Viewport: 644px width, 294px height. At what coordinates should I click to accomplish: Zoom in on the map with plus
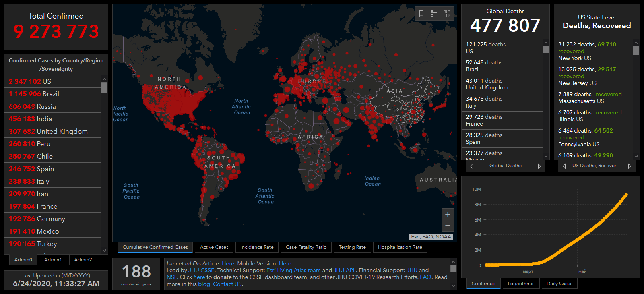pyautogui.click(x=448, y=214)
